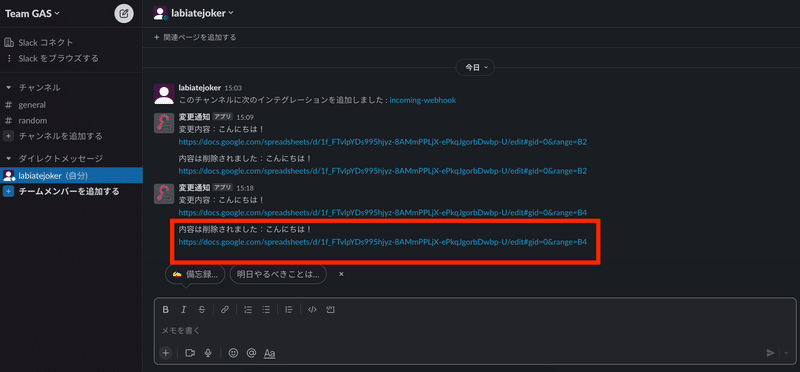
Task: Collapse the チャンネル section
Action: (x=8, y=87)
